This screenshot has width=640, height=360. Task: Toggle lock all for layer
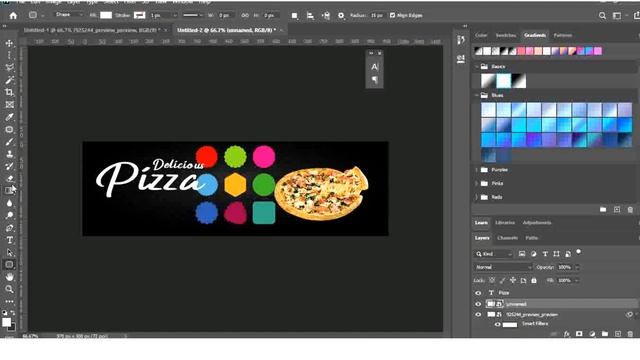click(534, 280)
